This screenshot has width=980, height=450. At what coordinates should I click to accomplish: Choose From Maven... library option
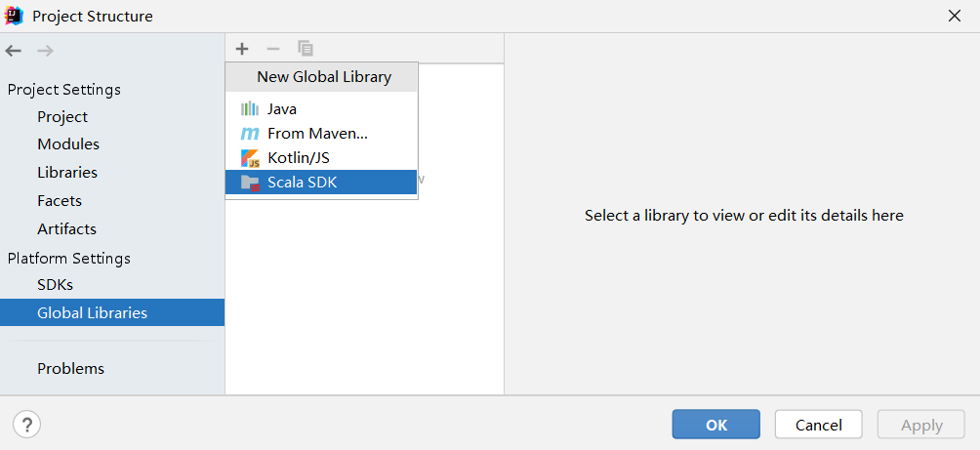click(321, 134)
